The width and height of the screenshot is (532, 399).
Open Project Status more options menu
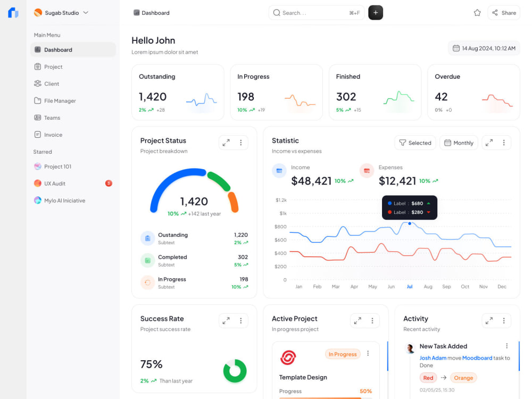pyautogui.click(x=241, y=143)
